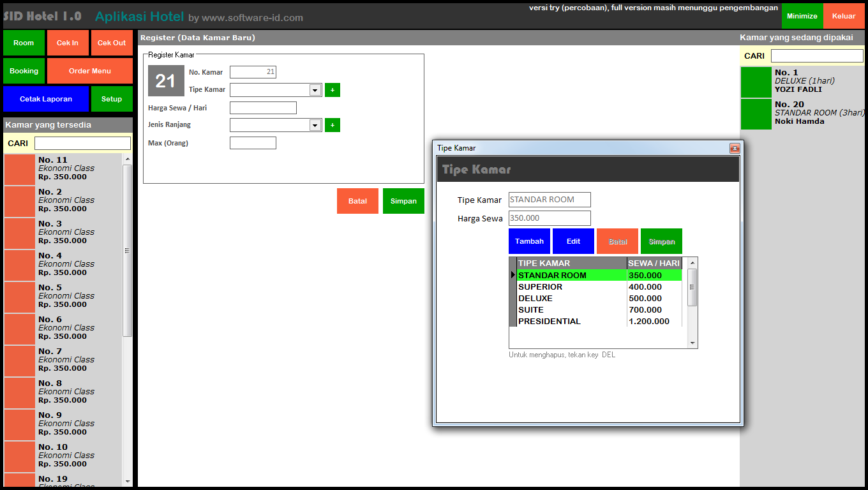Select the DELUXE row in the table
This screenshot has width=868, height=490.
(572, 299)
